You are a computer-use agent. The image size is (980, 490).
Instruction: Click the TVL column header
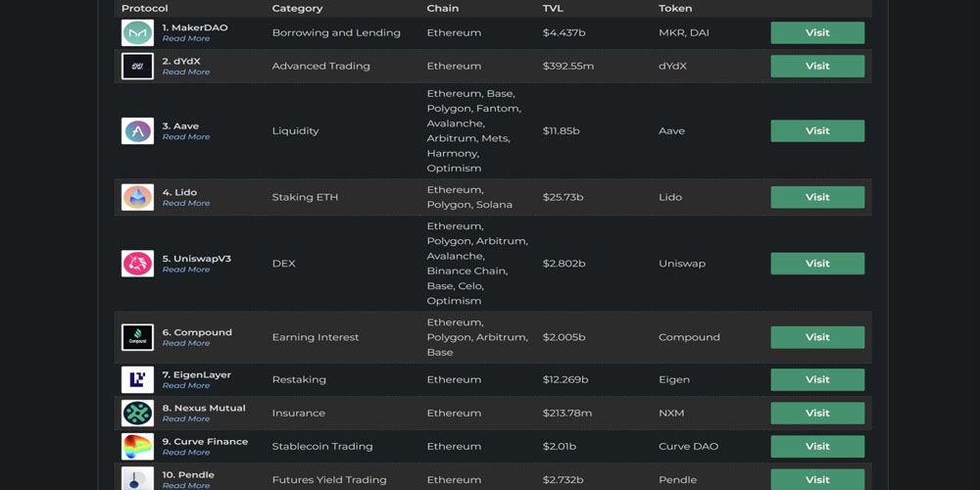(x=553, y=9)
